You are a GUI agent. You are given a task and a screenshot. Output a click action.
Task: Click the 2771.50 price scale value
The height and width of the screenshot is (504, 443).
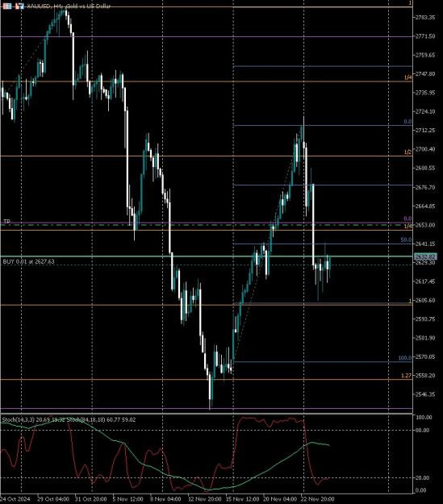425,36
